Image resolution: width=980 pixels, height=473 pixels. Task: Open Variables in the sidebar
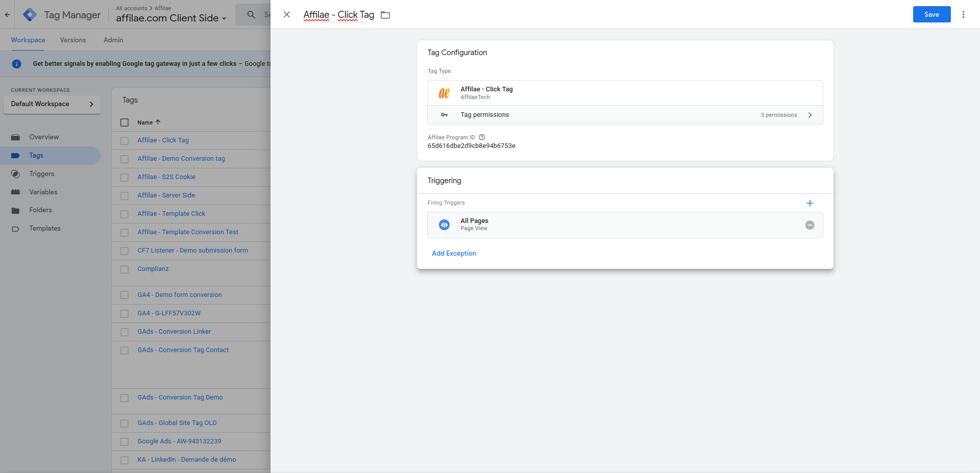[x=43, y=192]
